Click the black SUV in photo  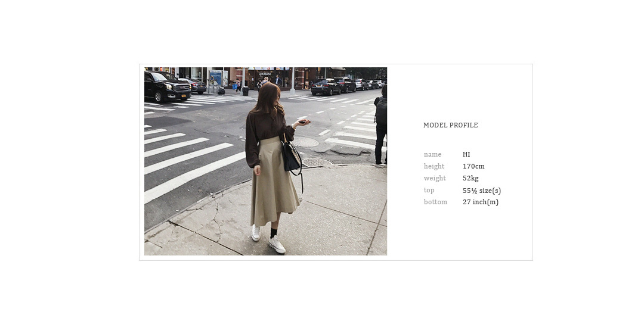tap(167, 86)
